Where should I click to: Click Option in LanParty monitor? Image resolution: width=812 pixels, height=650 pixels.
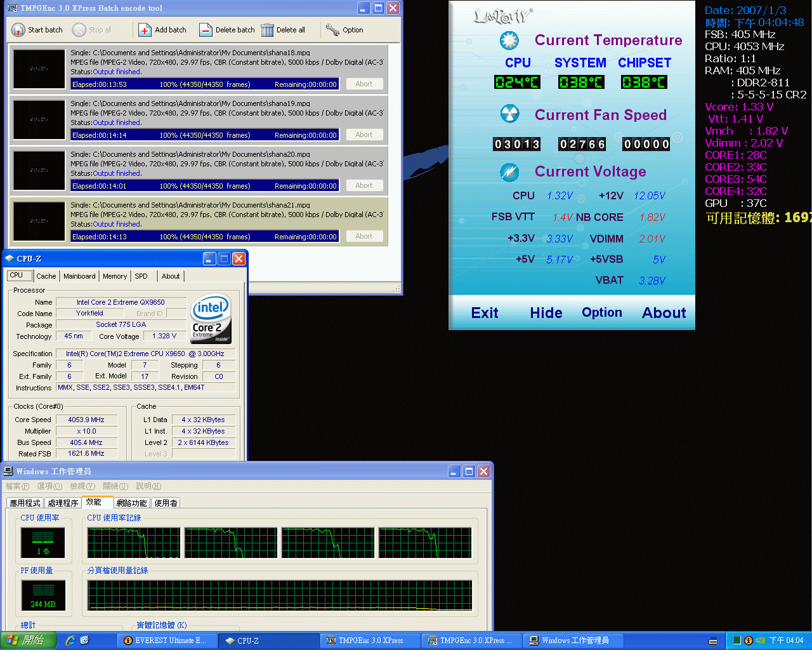[x=602, y=312]
